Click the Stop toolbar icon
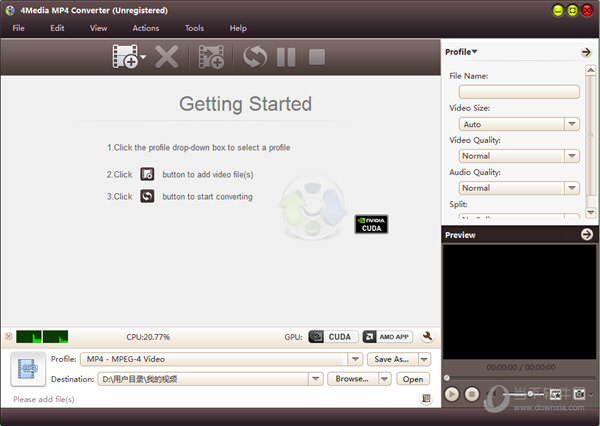This screenshot has height=426, width=600. [317, 57]
